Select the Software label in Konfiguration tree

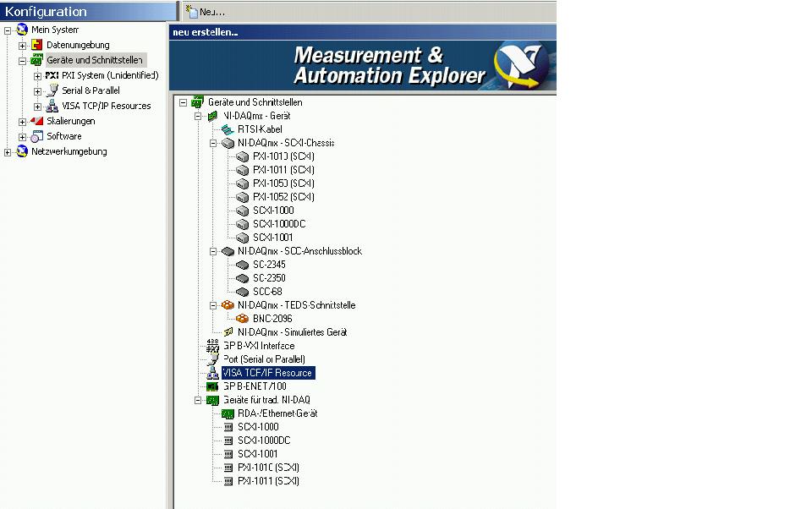coord(64,136)
